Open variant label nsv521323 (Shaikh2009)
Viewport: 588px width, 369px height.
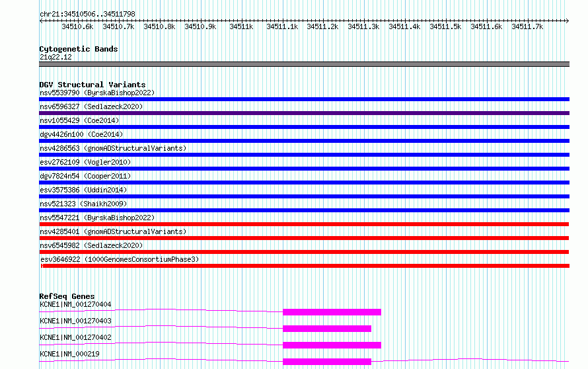83,204
